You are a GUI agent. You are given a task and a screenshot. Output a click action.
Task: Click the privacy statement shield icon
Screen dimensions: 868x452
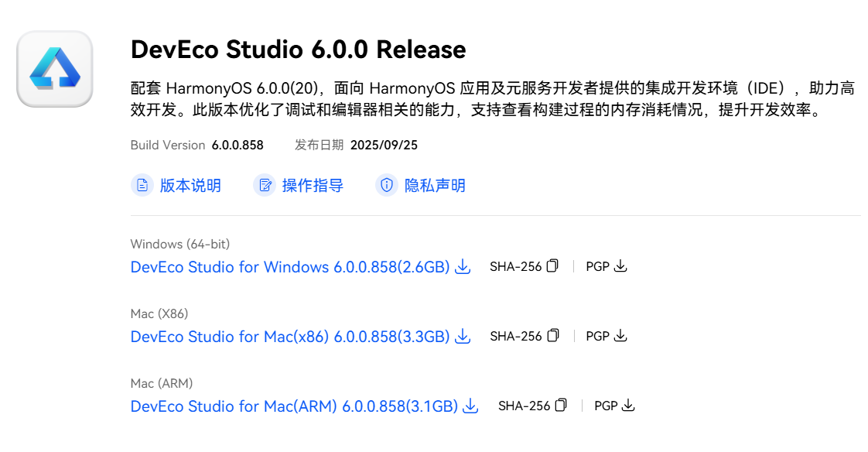386,186
